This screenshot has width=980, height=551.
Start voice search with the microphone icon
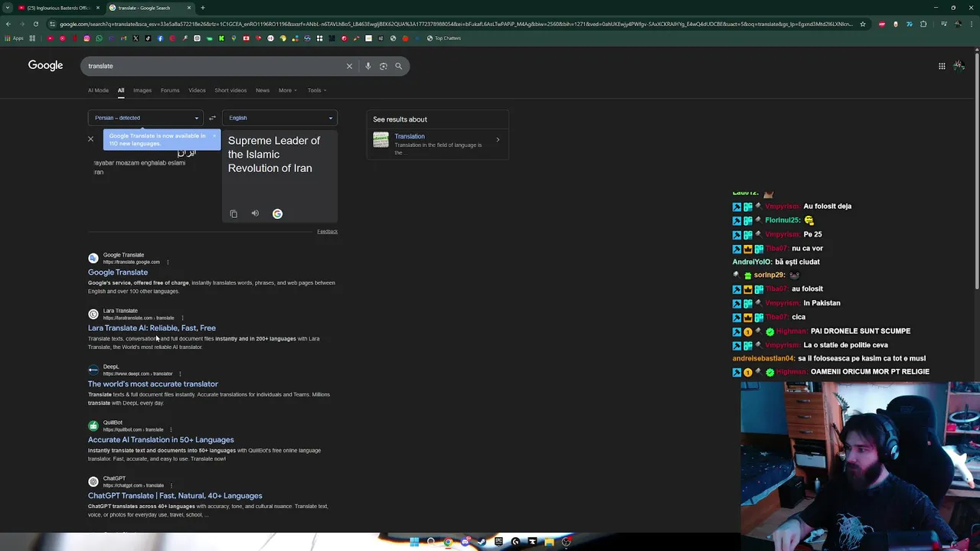(x=367, y=66)
